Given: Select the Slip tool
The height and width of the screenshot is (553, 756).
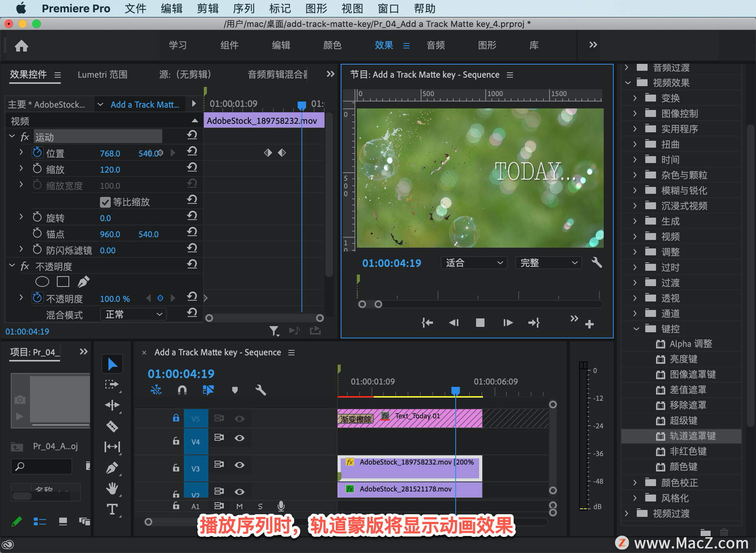Looking at the screenshot, I should [112, 447].
